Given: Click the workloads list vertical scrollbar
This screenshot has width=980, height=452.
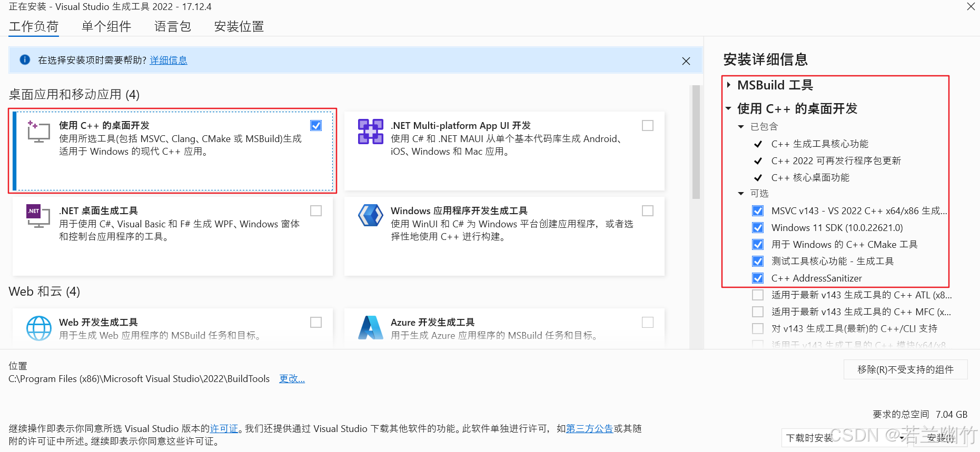Looking at the screenshot, I should pos(696,142).
